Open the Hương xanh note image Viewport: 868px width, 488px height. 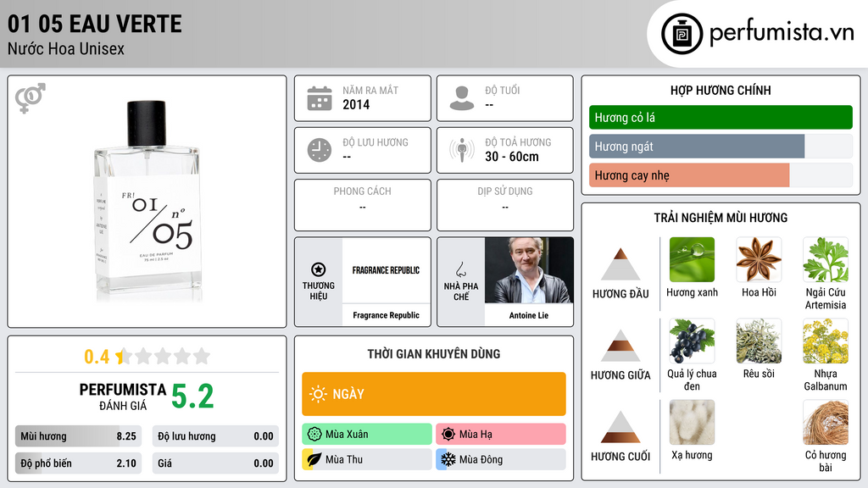692,260
